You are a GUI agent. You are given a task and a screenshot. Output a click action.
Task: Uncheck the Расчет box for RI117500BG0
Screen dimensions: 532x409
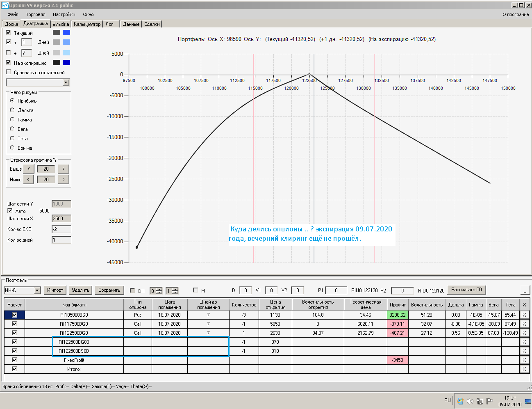[x=14, y=324]
